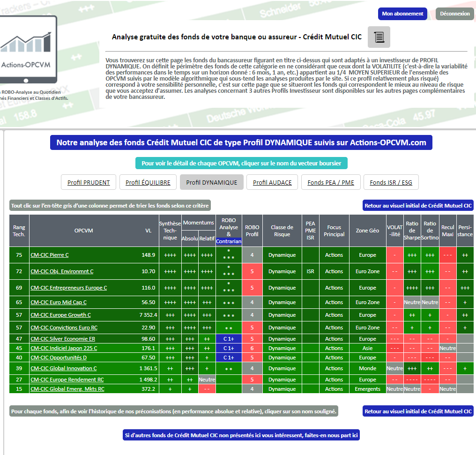Sort by the Relatif momentum header
The image size is (476, 455).
pyautogui.click(x=207, y=239)
